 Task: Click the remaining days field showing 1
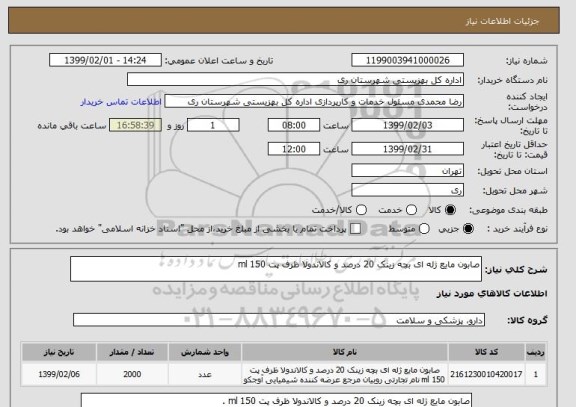(213, 125)
